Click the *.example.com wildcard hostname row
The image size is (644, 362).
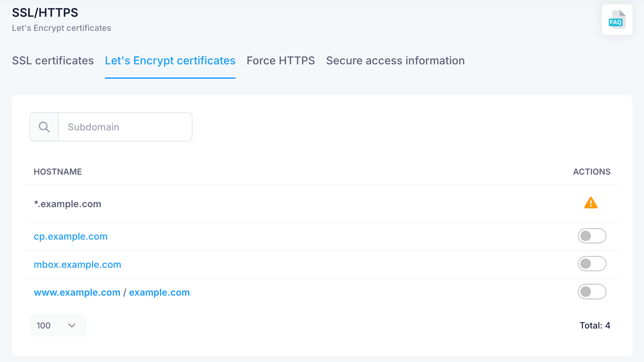click(x=67, y=204)
